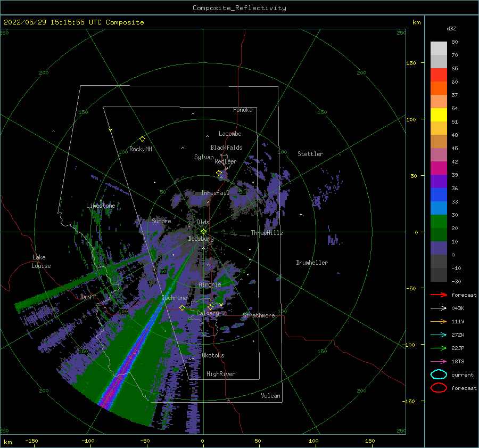479x448 pixels.
Task: Click the magenta 42 dBZ color swatch
Action: pos(439,168)
